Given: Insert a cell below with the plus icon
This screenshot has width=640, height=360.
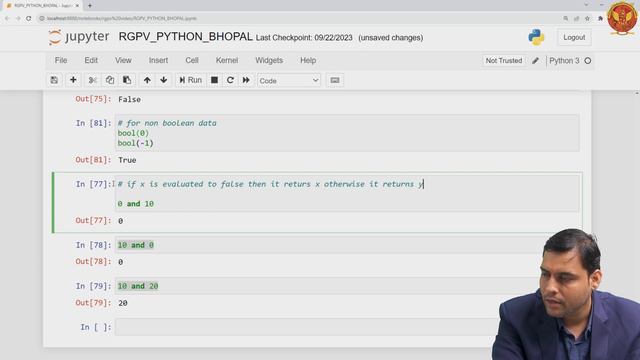Looking at the screenshot, I should coord(73,80).
